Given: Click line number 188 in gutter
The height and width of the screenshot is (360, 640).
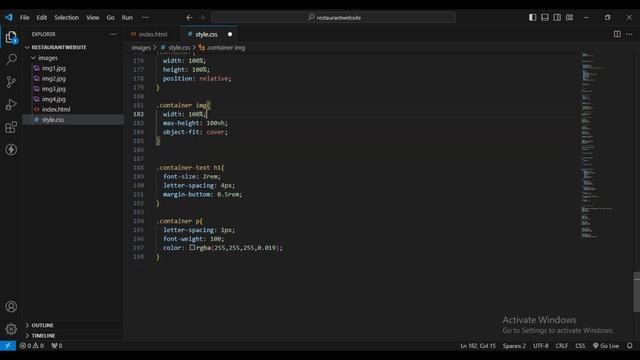Looking at the screenshot, I should click(x=139, y=167).
